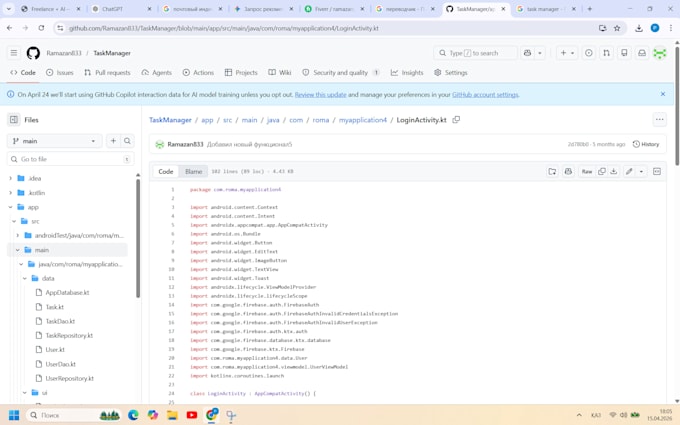Image resolution: width=680 pixels, height=425 pixels.
Task: Open TaskRepository.kt in file tree
Action: [x=69, y=336]
